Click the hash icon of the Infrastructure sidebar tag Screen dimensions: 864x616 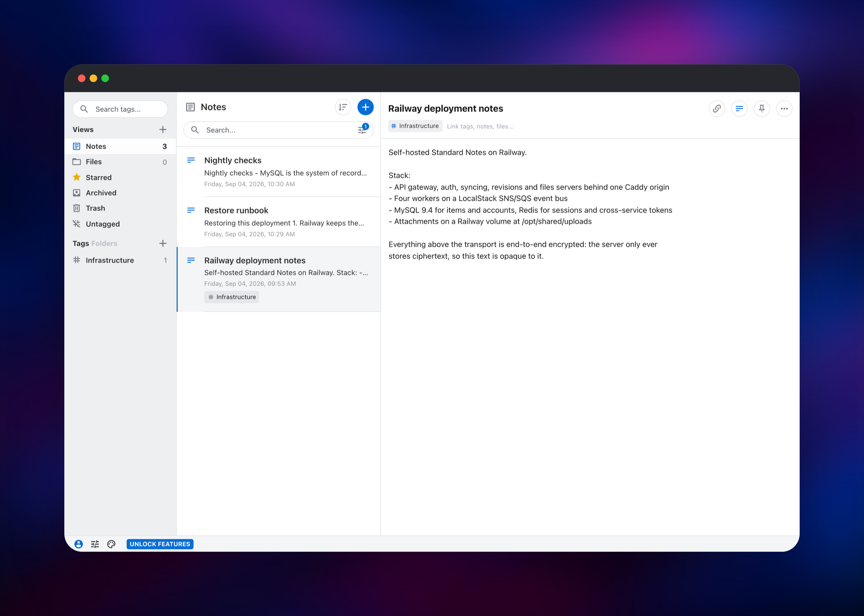point(77,260)
